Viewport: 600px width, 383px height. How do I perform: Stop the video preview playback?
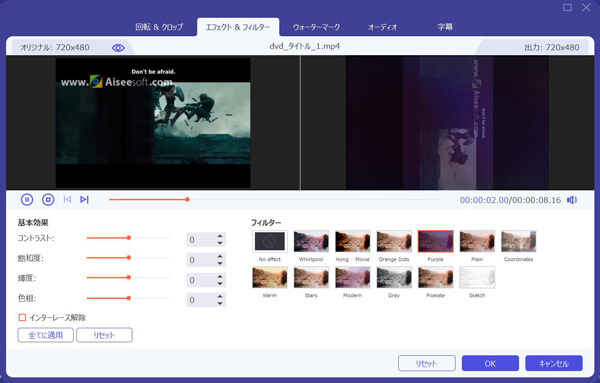(x=48, y=200)
